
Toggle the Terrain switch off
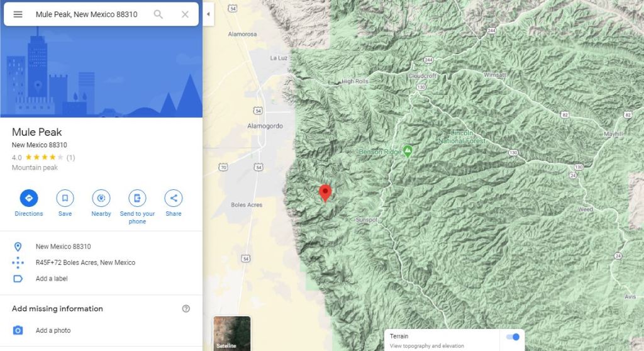click(x=513, y=337)
